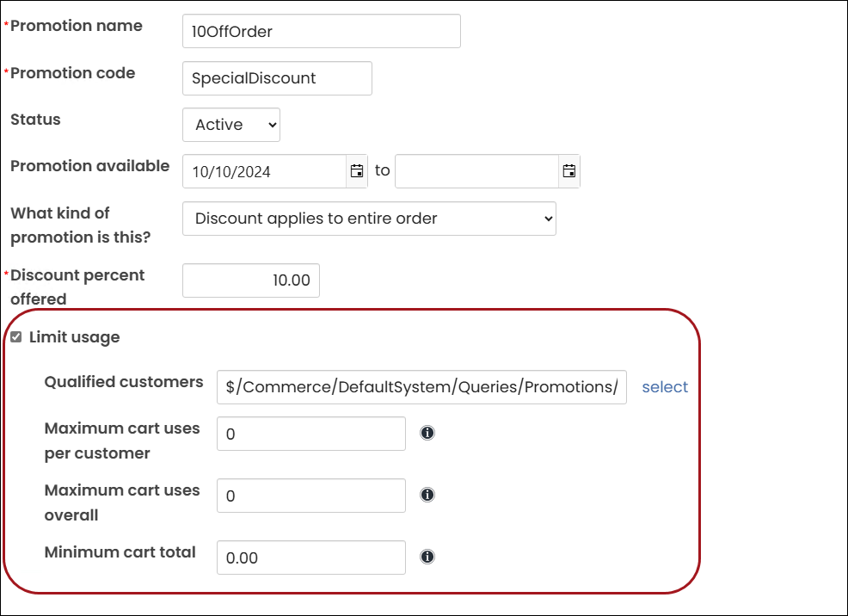Click the Promotion code field

pyautogui.click(x=277, y=78)
